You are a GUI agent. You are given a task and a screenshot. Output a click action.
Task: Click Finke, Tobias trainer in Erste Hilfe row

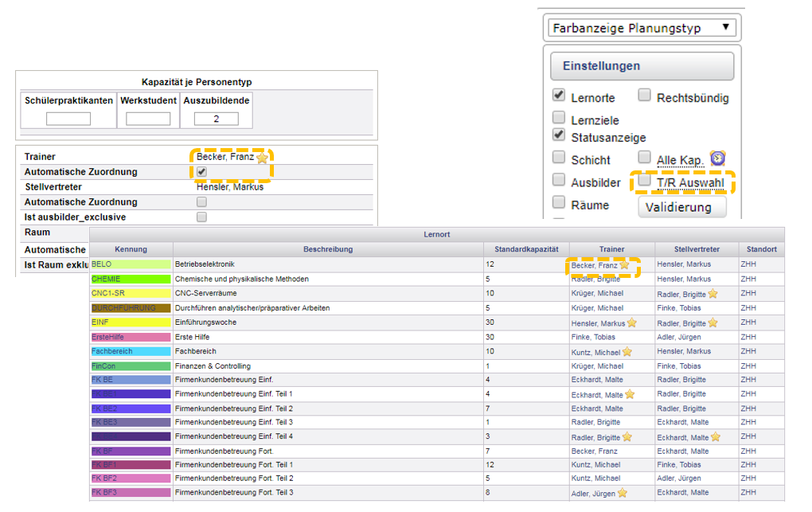tap(593, 337)
